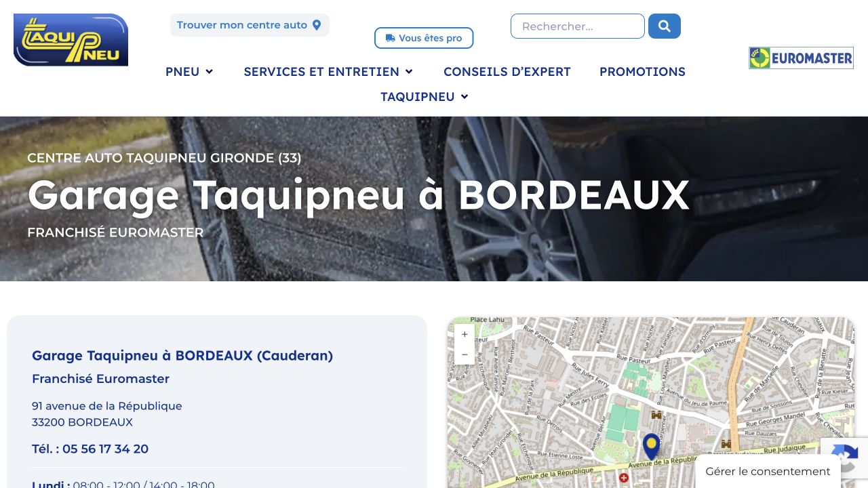Viewport: 868px width, 488px height.
Task: Click the location pin icon
Action: point(317,25)
